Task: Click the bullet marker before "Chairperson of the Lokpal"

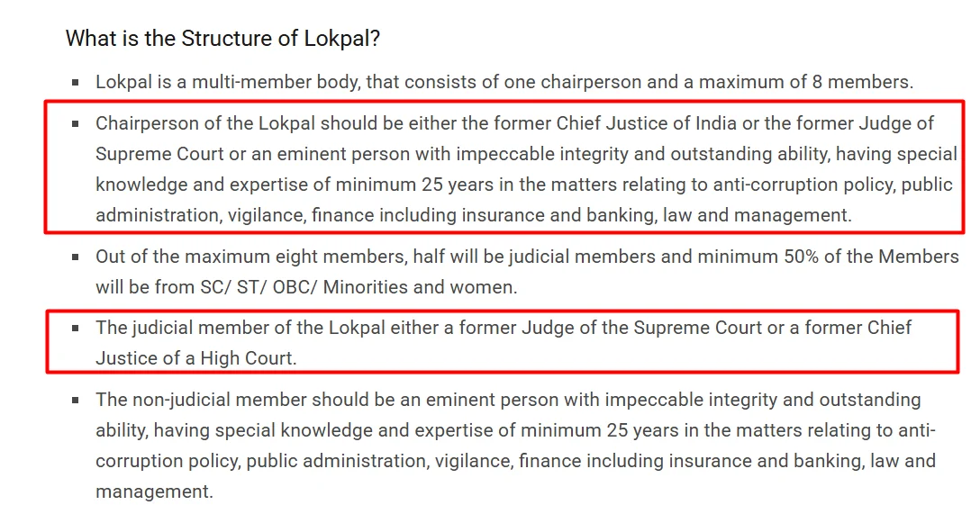Action: (x=76, y=123)
